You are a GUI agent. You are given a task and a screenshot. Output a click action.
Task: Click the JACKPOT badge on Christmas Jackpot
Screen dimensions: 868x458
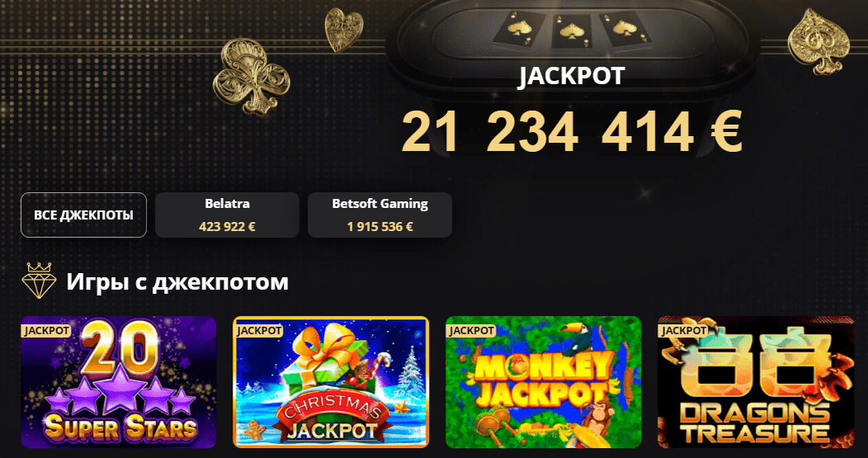click(x=259, y=331)
